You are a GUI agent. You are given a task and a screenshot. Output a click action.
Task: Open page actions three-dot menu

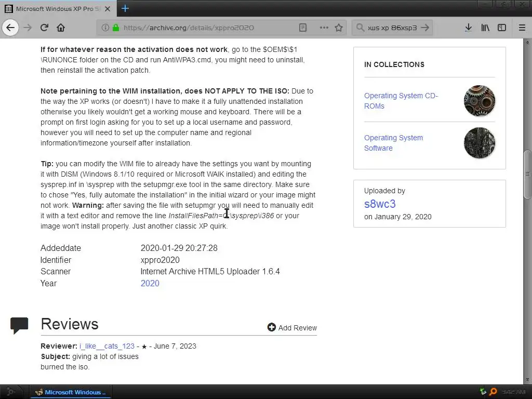click(x=324, y=28)
